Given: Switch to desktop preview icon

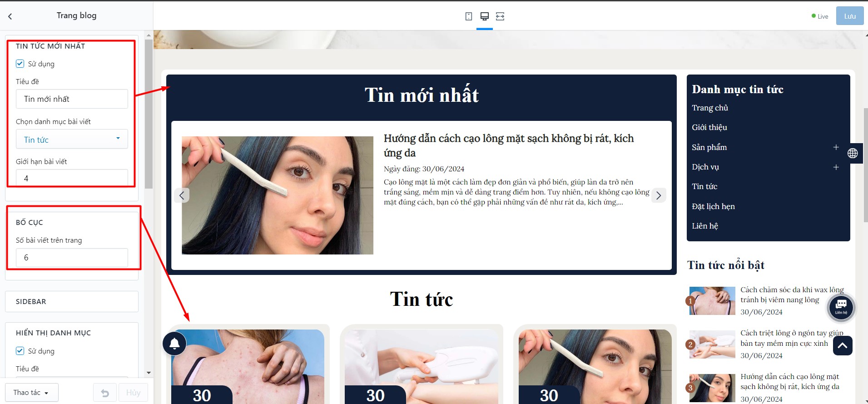Looking at the screenshot, I should 485,16.
